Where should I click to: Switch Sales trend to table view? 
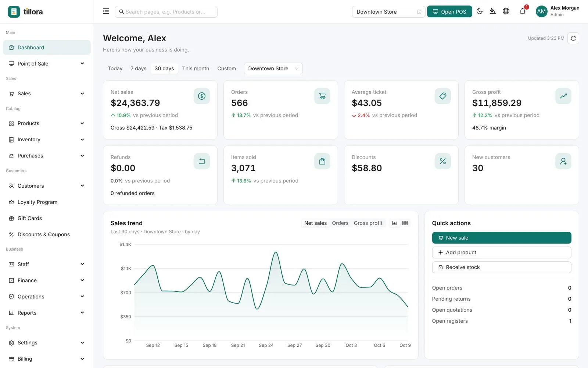pyautogui.click(x=405, y=223)
